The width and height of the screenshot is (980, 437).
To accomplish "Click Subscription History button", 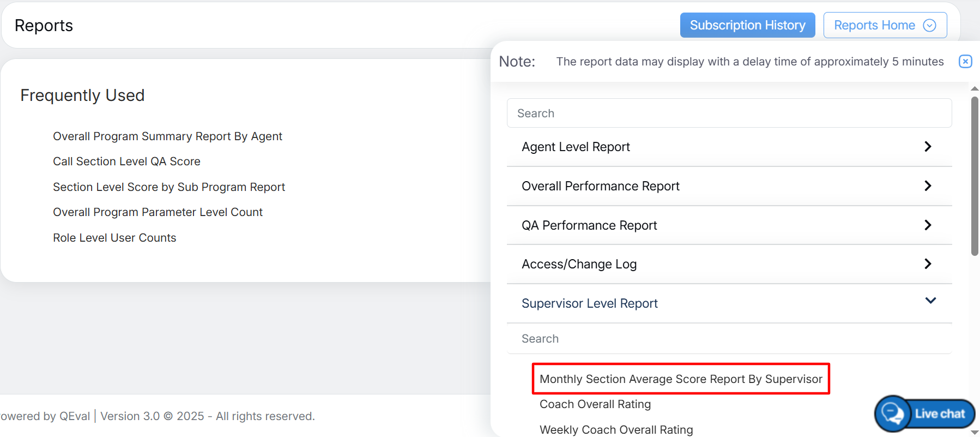I will 747,26.
